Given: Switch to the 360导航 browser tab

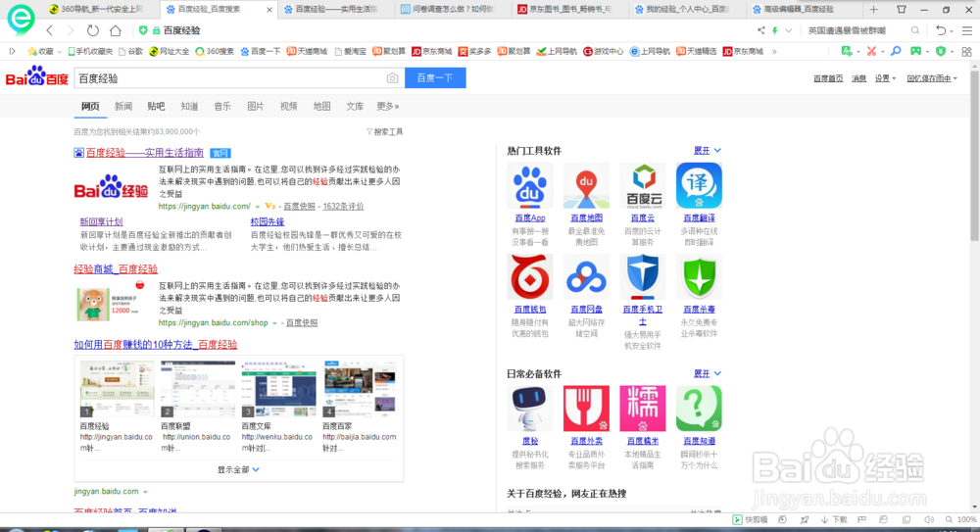Looking at the screenshot, I should (100, 10).
